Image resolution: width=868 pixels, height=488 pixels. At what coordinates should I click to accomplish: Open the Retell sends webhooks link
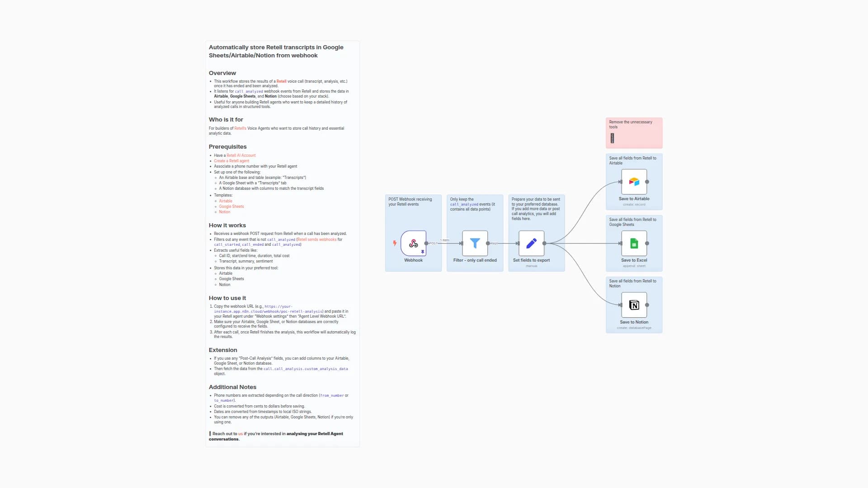(x=317, y=239)
